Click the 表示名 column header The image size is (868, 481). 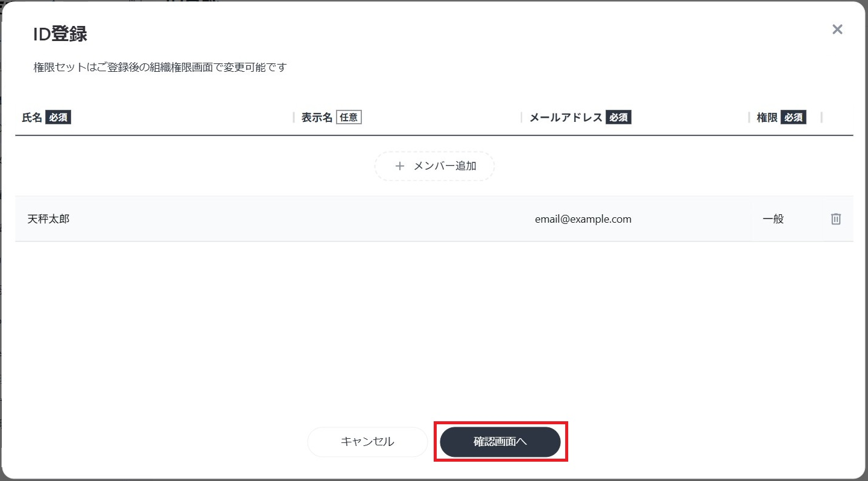pos(316,117)
